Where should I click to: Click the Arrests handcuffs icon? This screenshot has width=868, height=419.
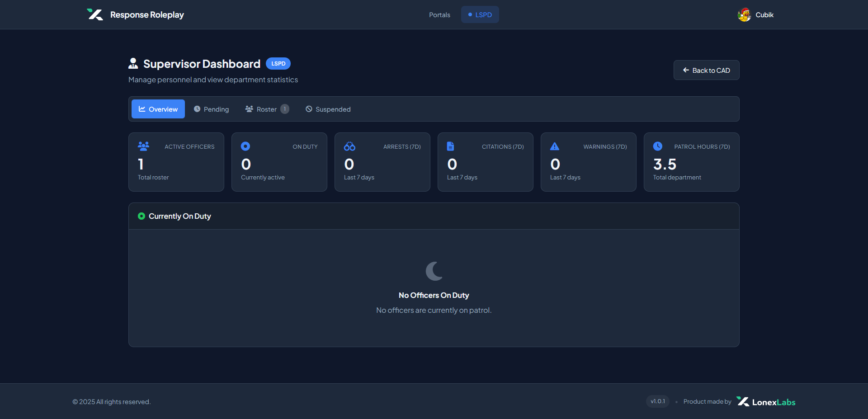tap(349, 146)
